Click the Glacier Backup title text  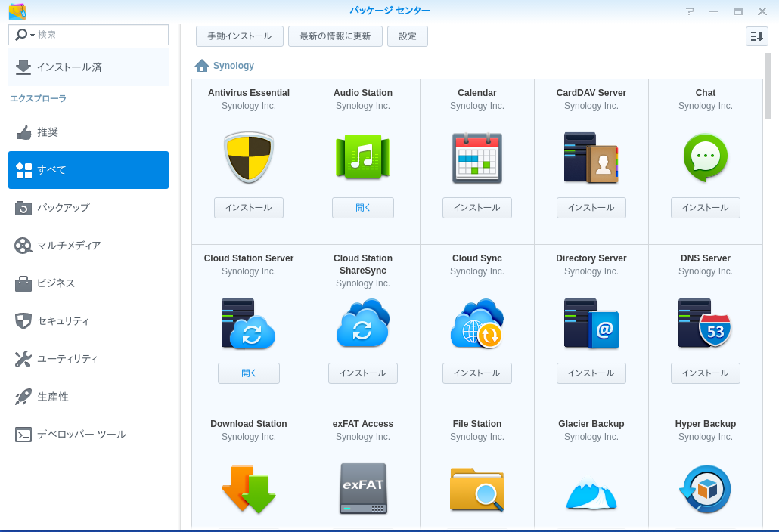[x=591, y=424]
